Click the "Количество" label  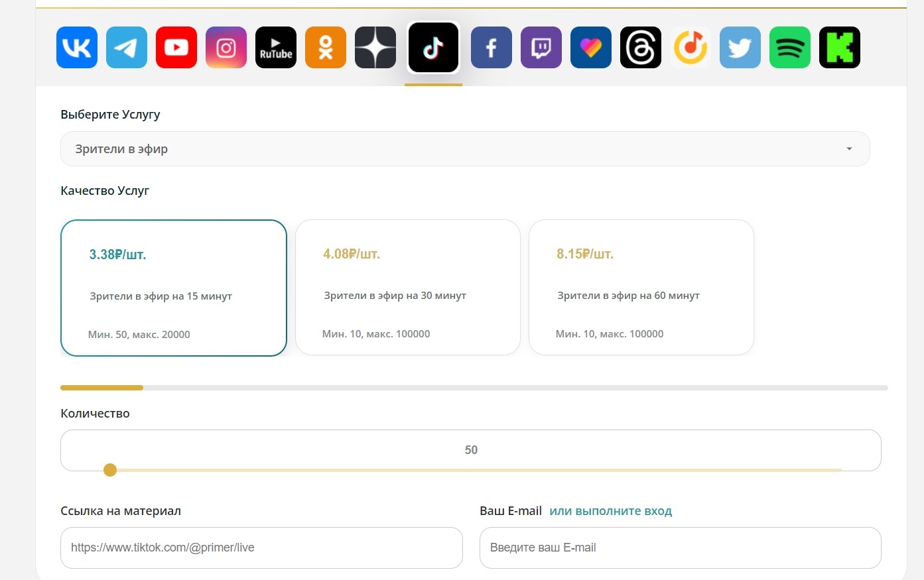[x=95, y=414]
